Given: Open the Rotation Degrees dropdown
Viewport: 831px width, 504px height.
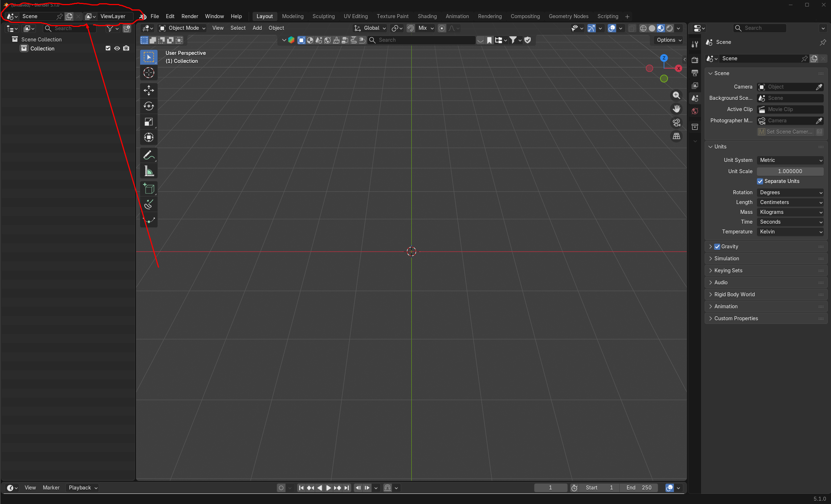Looking at the screenshot, I should pos(790,192).
